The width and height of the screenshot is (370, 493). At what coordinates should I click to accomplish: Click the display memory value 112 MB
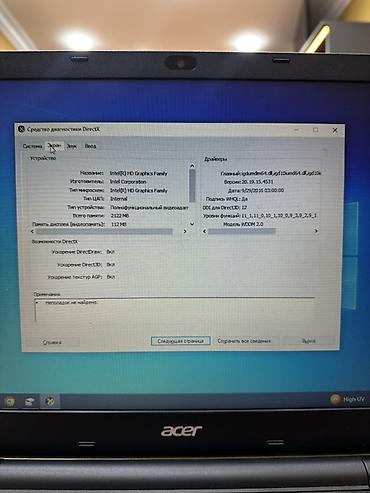click(119, 224)
